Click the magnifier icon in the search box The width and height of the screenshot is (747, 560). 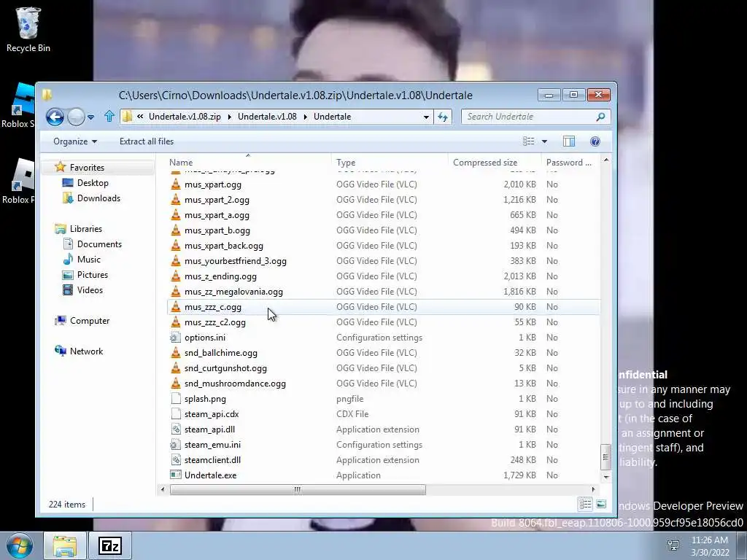tap(601, 117)
